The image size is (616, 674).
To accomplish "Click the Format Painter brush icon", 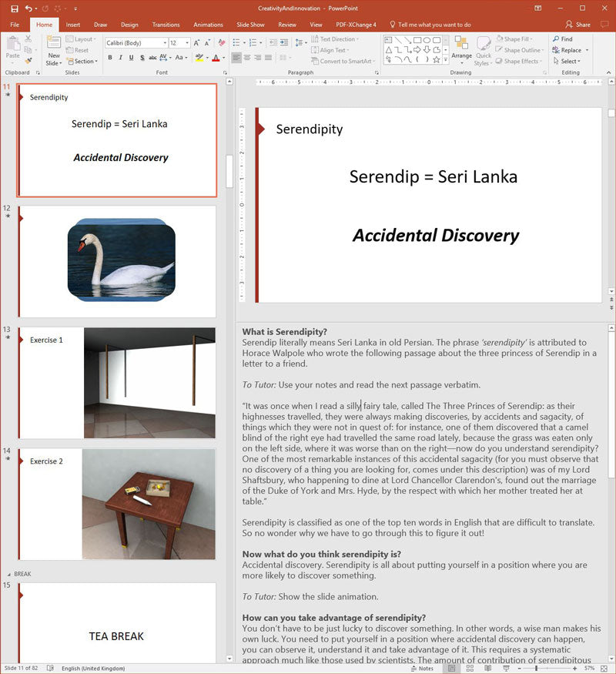I will tap(28, 61).
